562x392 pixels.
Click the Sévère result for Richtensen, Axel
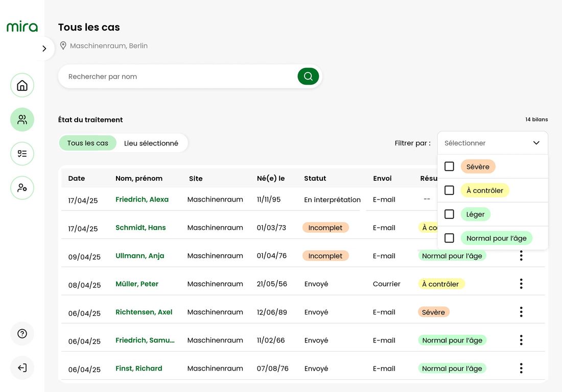click(x=433, y=312)
